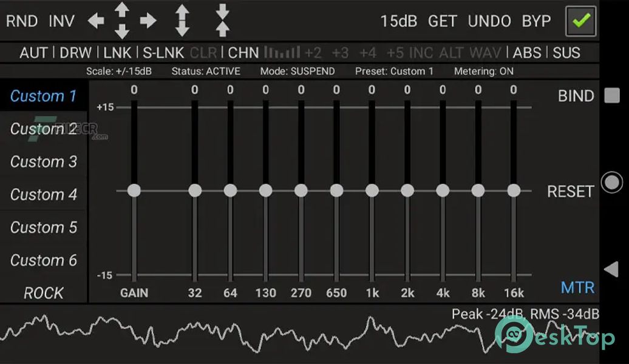Click the 64 Hz slider knob
Image resolution: width=629 pixels, height=364 pixels.
230,190
